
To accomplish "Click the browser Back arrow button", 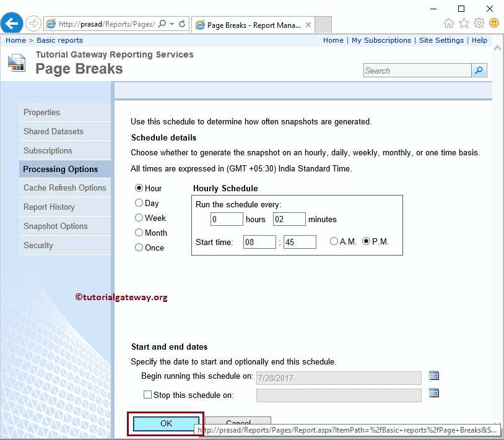I will [x=12, y=23].
